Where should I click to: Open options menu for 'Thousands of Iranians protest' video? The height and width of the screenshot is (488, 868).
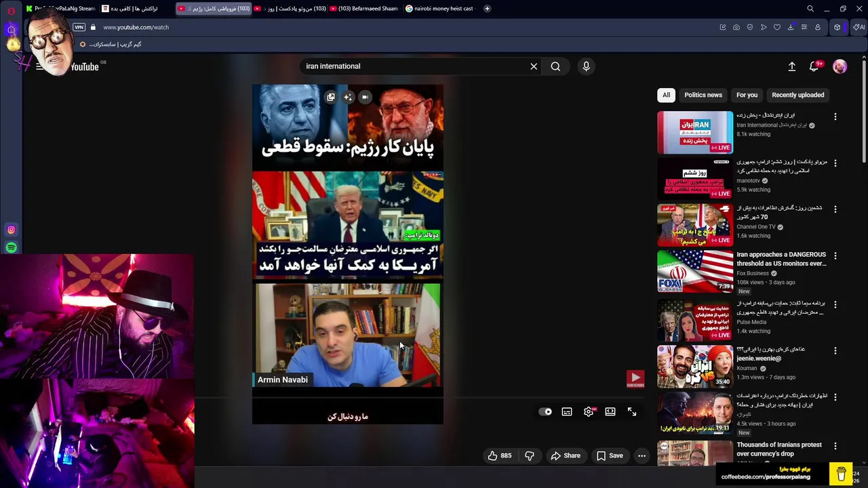(835, 446)
